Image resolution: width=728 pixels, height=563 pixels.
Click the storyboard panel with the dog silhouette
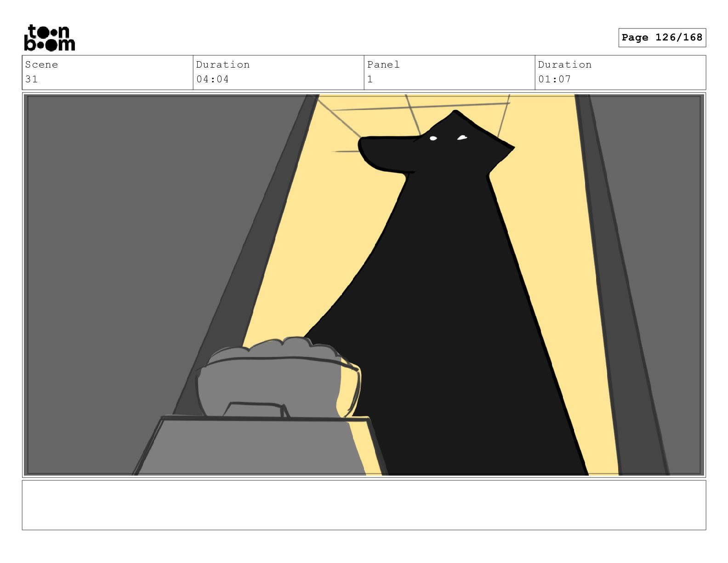[364, 285]
